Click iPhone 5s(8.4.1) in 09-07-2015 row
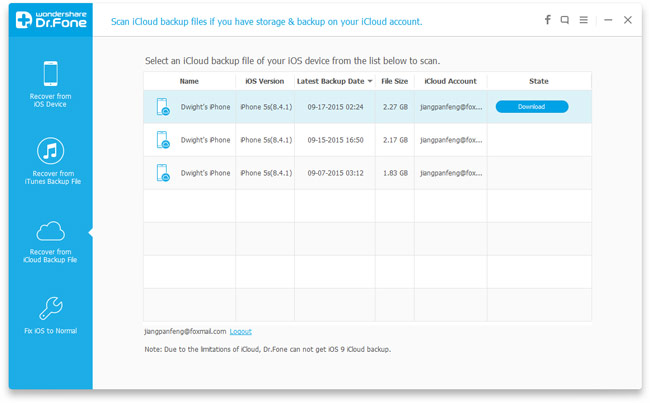 pos(266,173)
